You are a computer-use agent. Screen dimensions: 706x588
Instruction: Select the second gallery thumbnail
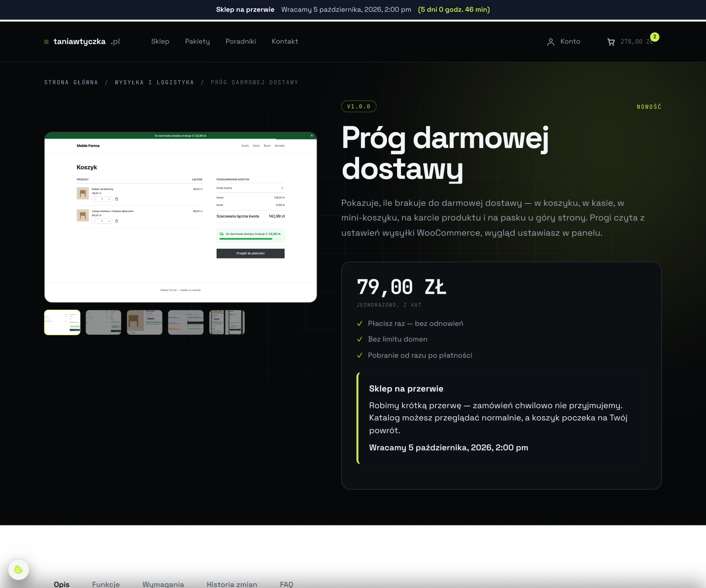pos(103,322)
